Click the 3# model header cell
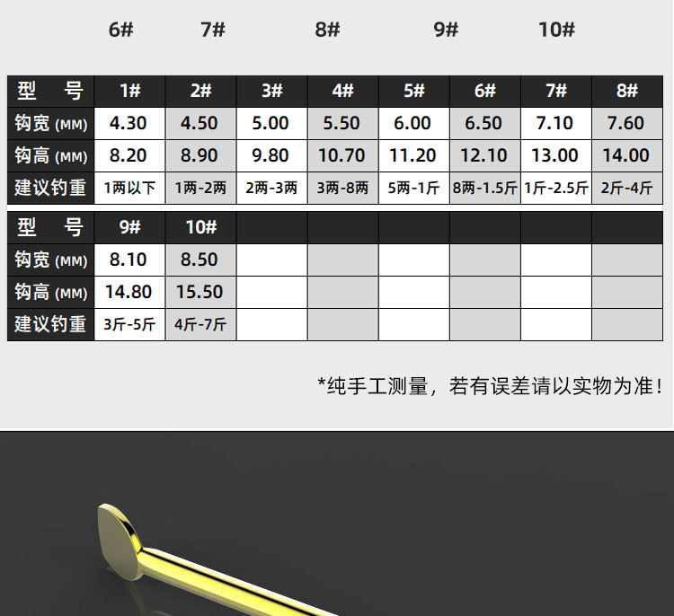This screenshot has height=616, width=674. [272, 91]
